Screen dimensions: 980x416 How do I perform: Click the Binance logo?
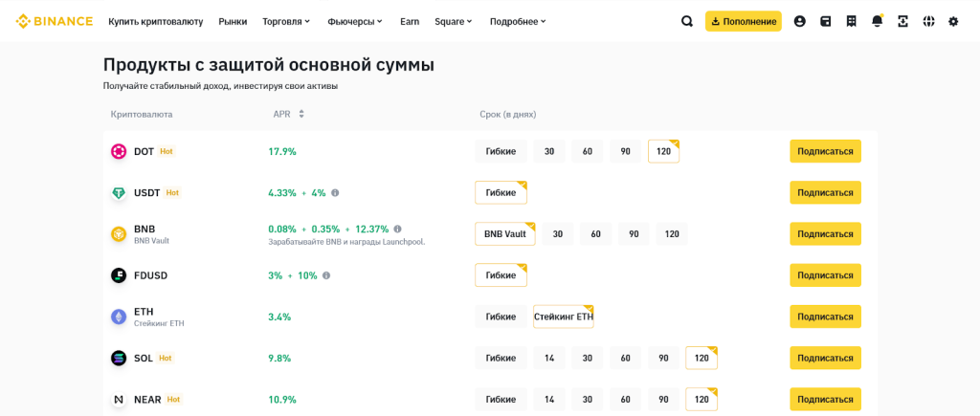[55, 21]
